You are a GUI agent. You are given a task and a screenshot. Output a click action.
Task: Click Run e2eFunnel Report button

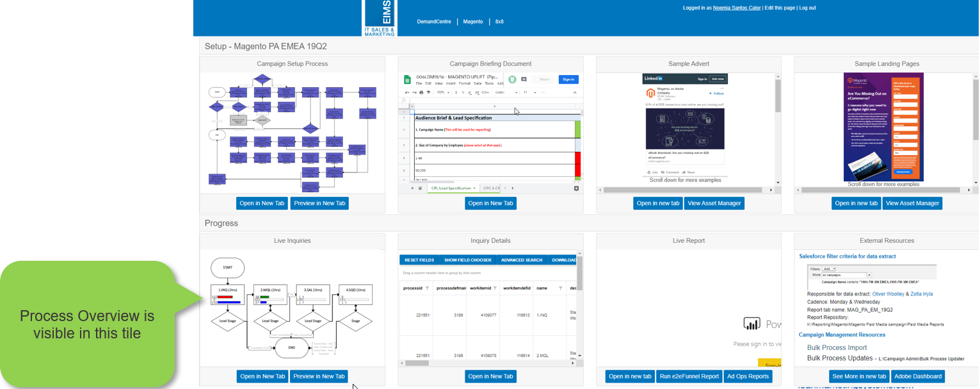(688, 376)
